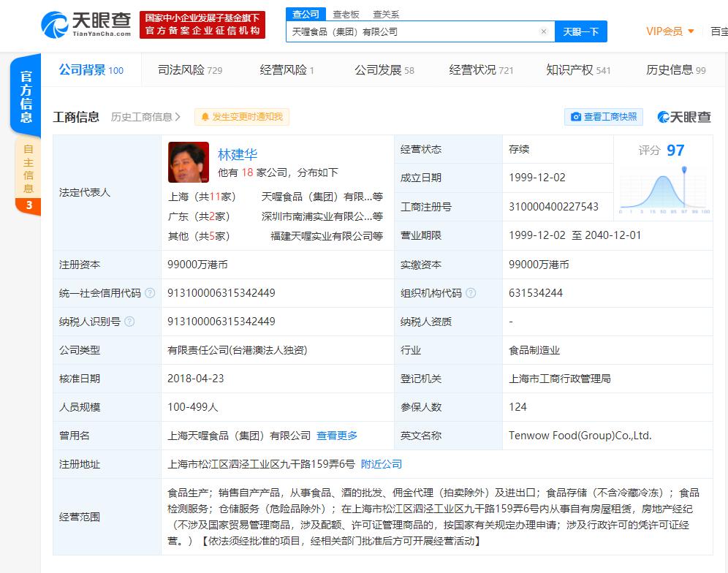728x573 pixels.
Task: Click the score value 97
Action: coord(675,151)
